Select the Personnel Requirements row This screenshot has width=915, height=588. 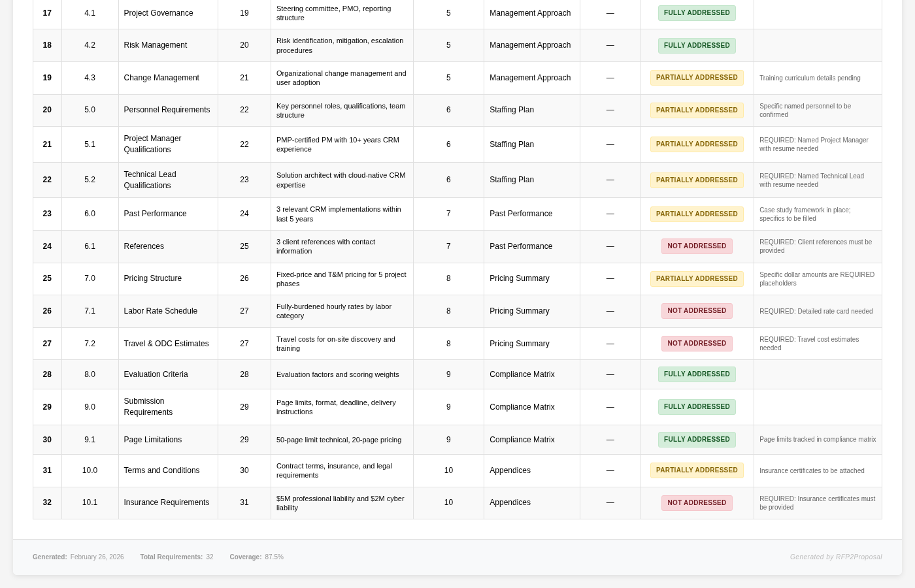[x=167, y=110]
